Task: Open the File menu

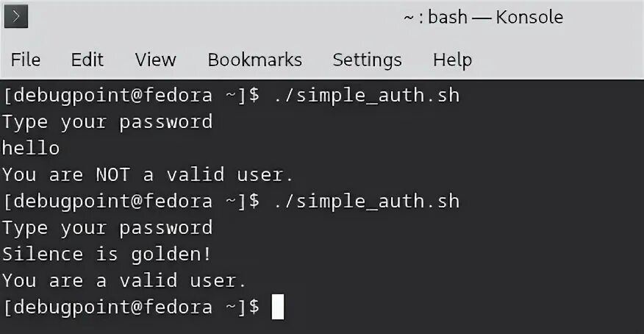Action: 26,60
